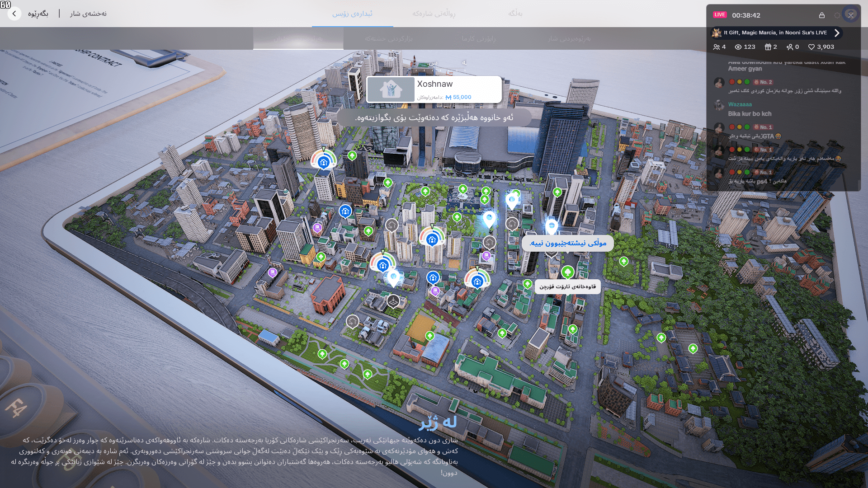
Task: Tap the heart to like the livestream
Action: click(x=811, y=47)
